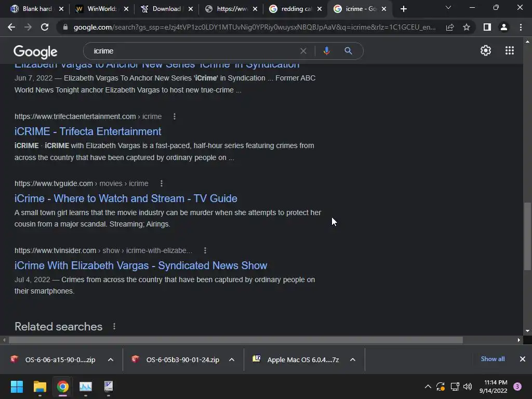
Task: Open Google quick settings gear
Action: tap(486, 50)
